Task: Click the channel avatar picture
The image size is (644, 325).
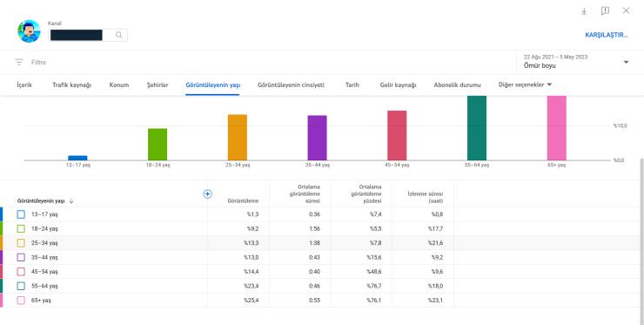Action: 29,31
